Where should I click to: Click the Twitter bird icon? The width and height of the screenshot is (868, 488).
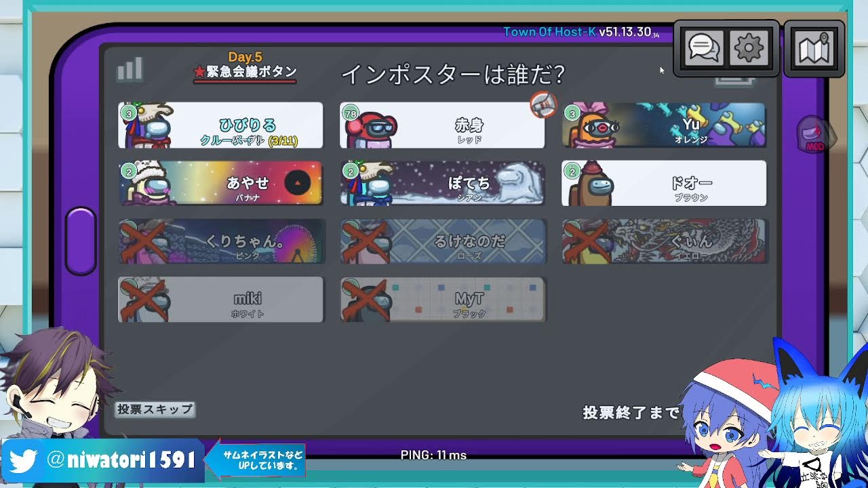coord(23,462)
